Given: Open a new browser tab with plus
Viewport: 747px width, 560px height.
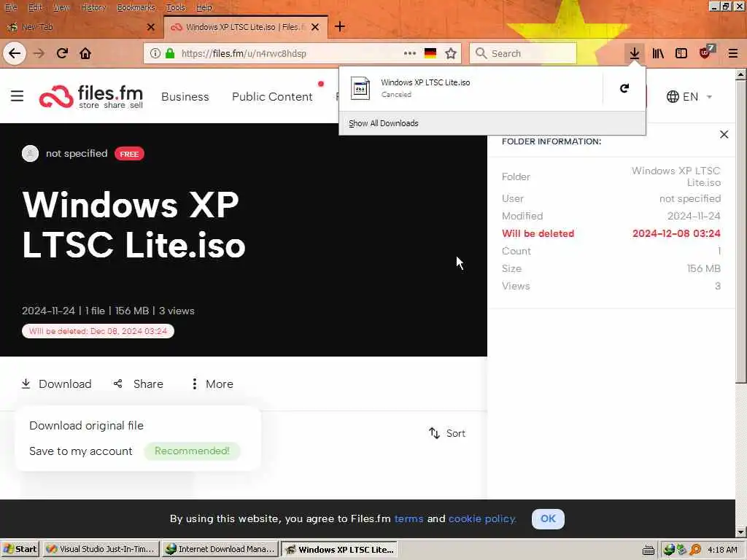Looking at the screenshot, I should (340, 27).
